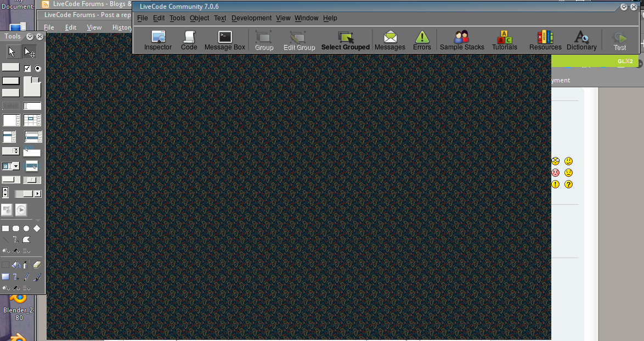
Task: Choose the pulldown menu tool
Action: pos(32,151)
